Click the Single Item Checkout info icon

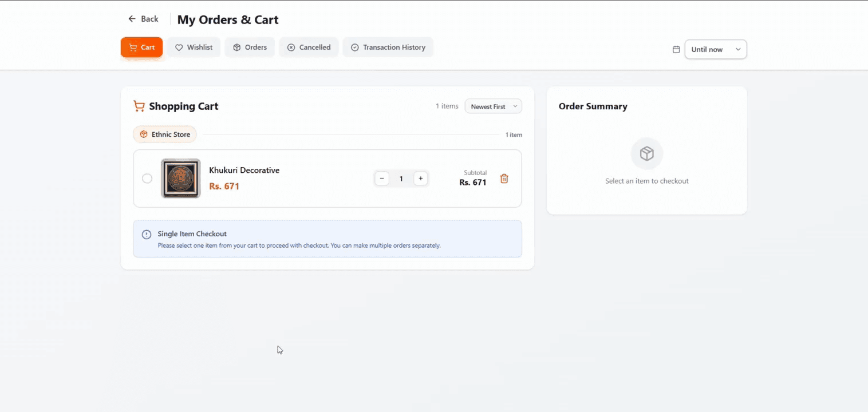147,234
